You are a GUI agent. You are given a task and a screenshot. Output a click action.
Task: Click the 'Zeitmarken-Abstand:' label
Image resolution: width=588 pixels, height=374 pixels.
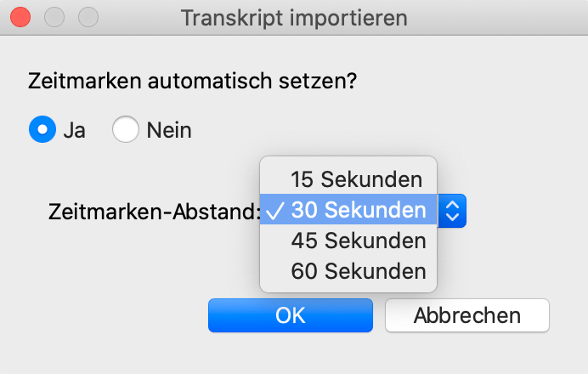(x=154, y=211)
